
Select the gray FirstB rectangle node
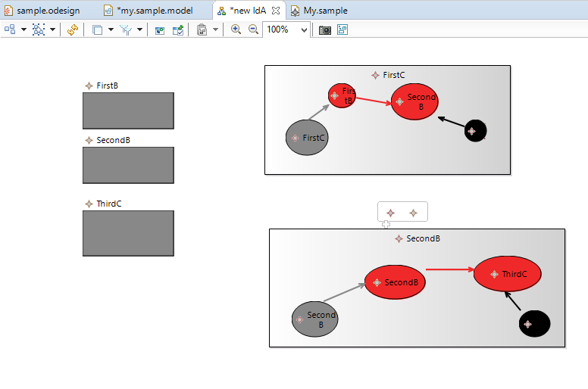[128, 110]
